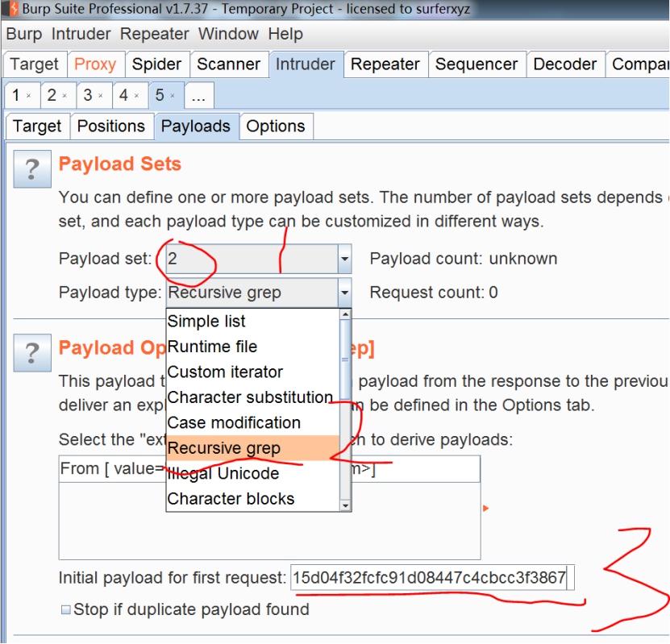Screen dimensions: 670x644
Task: Open the Repeater menu
Action: (x=154, y=34)
